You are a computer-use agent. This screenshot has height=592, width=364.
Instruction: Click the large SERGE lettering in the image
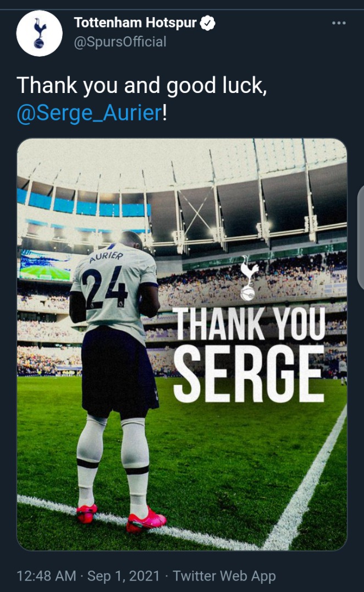(249, 374)
